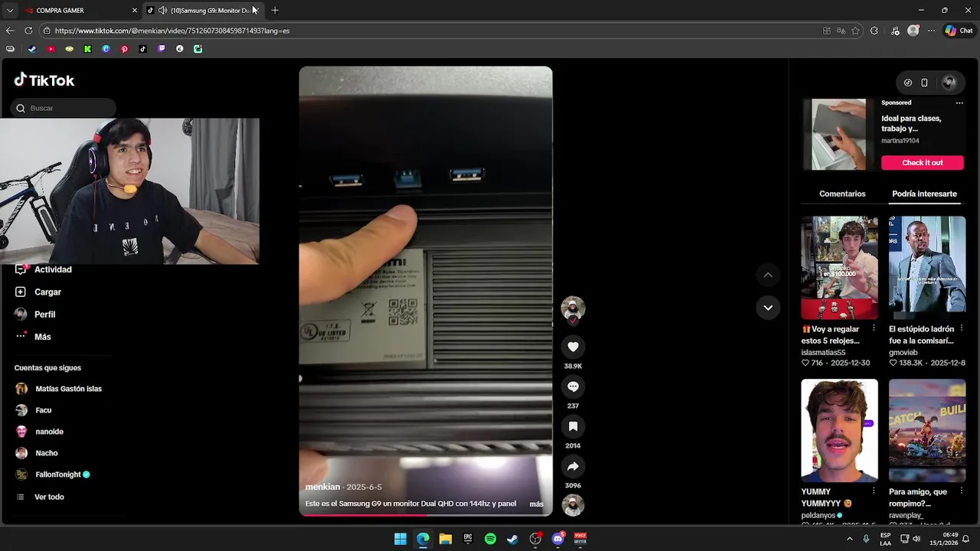Switch to COMPRA GAMER tab

click(x=80, y=10)
